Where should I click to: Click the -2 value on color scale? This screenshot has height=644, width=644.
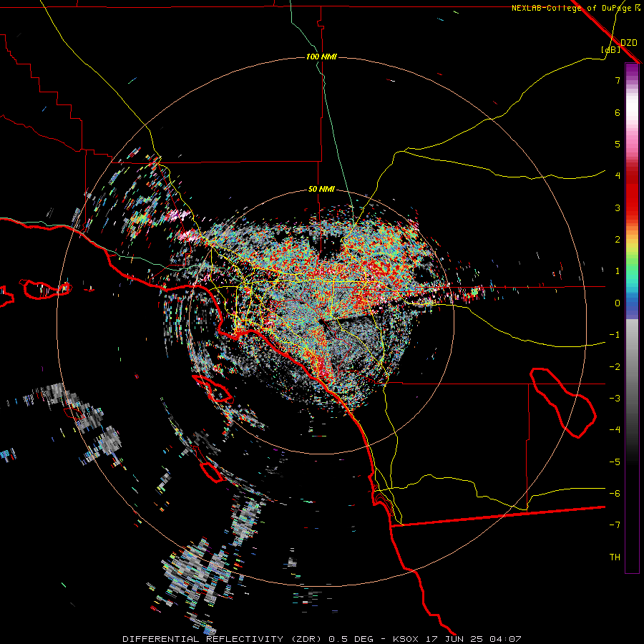pyautogui.click(x=615, y=367)
